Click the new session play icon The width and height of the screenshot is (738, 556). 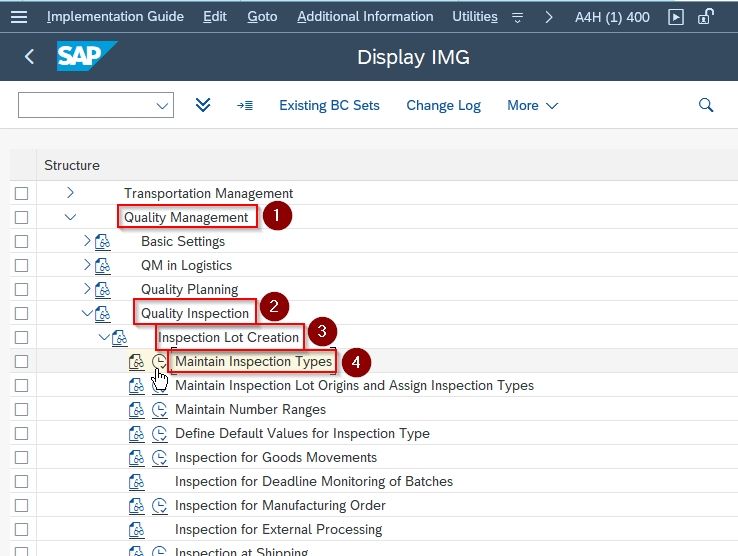[675, 17]
